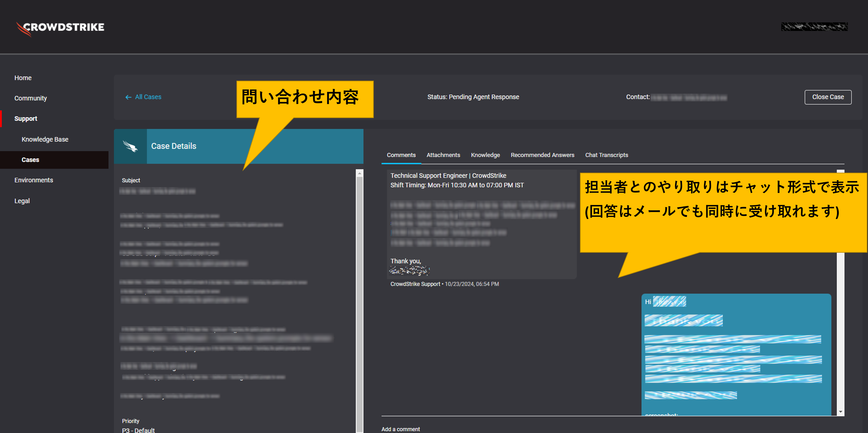Open the Home page
Screen dimensions: 868x433
[x=23, y=78]
